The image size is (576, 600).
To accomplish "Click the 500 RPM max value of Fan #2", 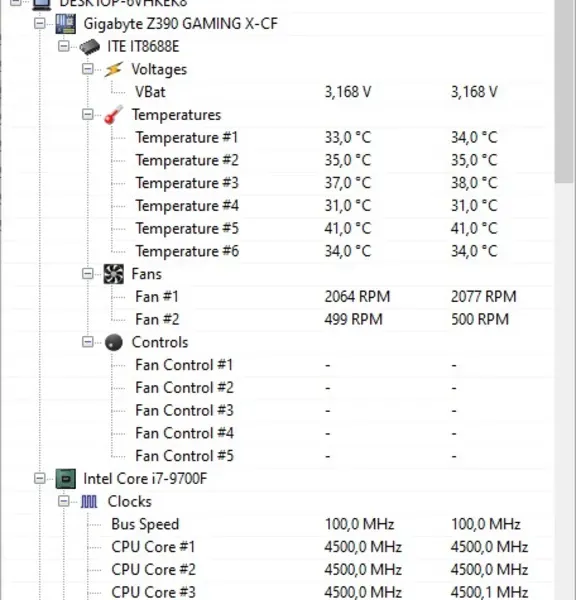I will [480, 319].
